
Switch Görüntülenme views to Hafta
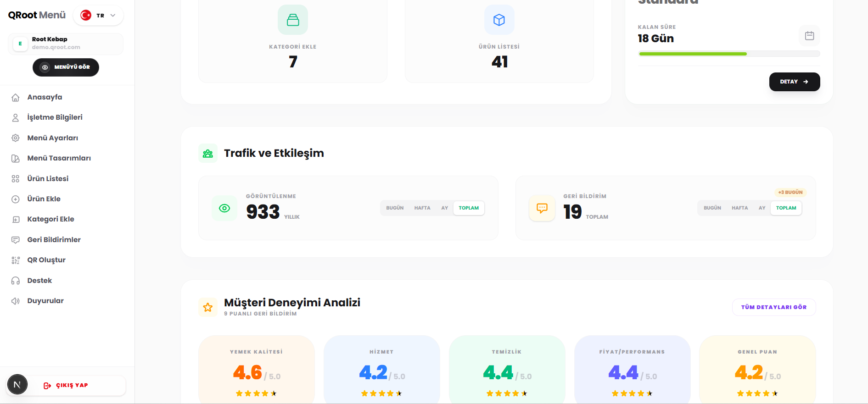tap(422, 208)
